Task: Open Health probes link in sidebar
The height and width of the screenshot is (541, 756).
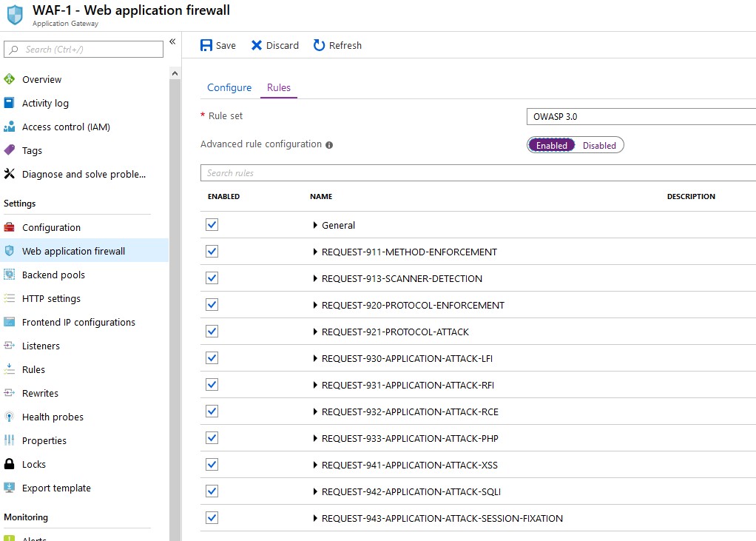Action: pos(53,417)
